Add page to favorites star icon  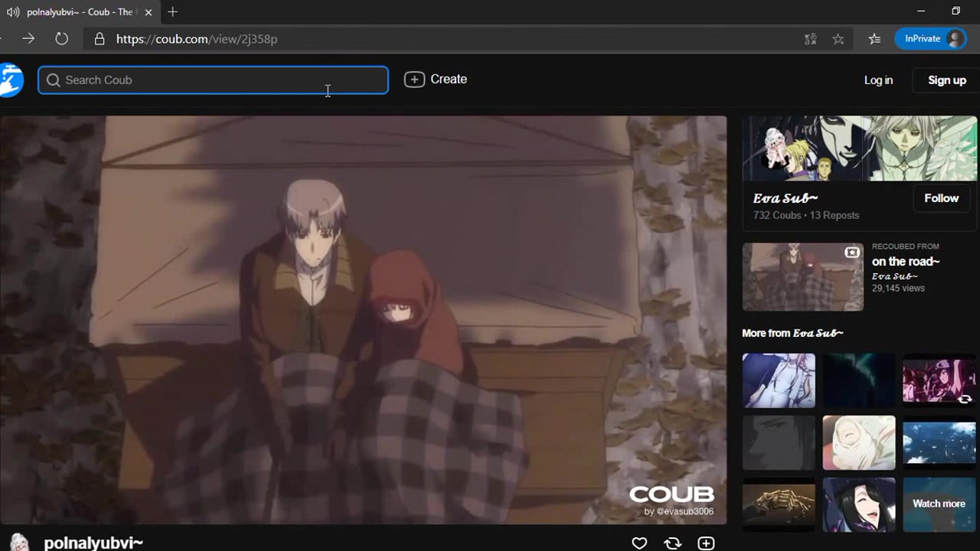(x=838, y=39)
